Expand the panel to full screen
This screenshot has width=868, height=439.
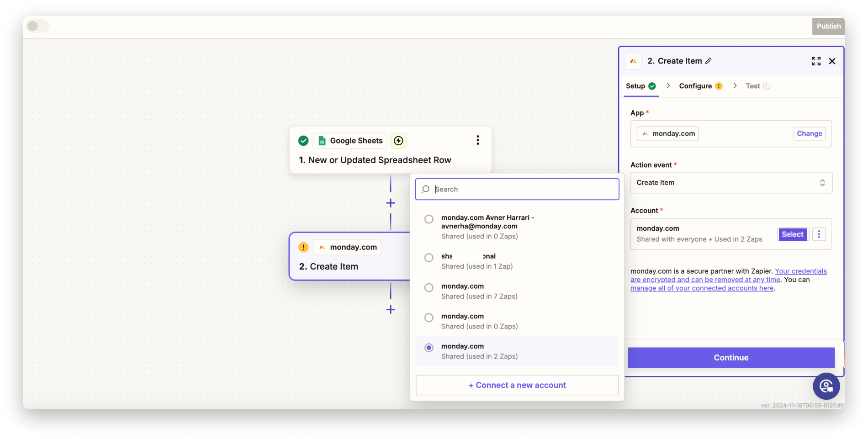(816, 61)
